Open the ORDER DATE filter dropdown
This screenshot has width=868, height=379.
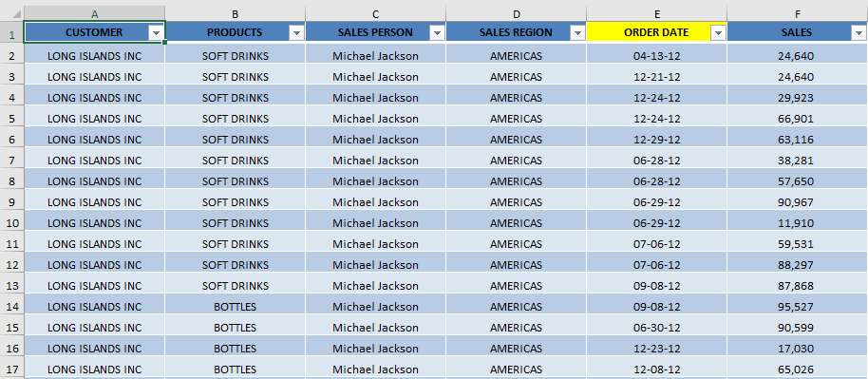point(719,33)
